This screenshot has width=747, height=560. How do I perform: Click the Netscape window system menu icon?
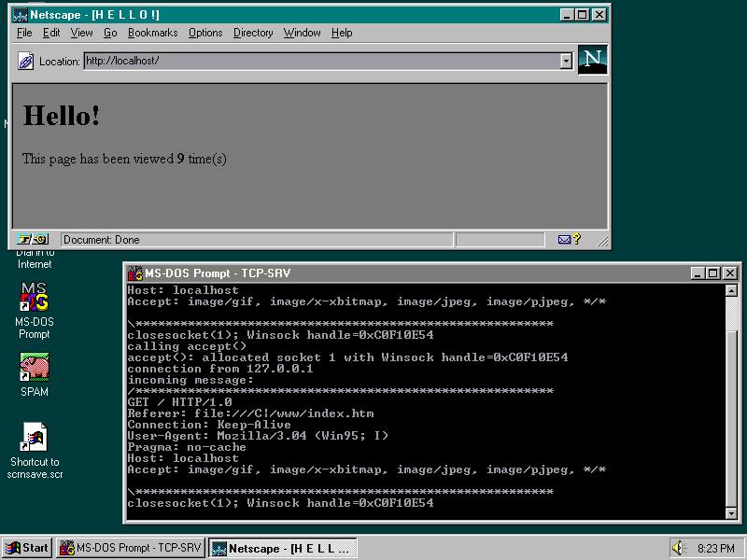(20, 15)
